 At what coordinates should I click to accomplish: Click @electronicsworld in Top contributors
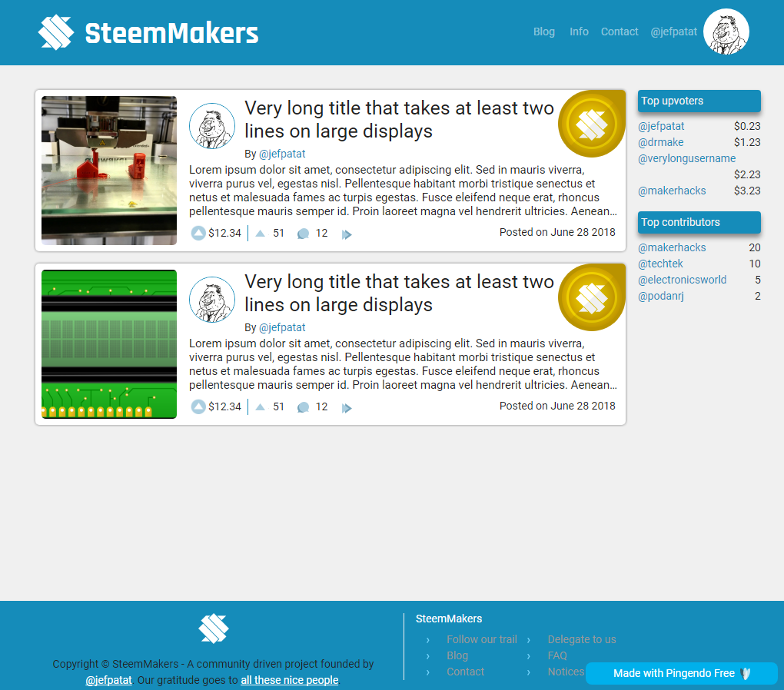point(682,280)
